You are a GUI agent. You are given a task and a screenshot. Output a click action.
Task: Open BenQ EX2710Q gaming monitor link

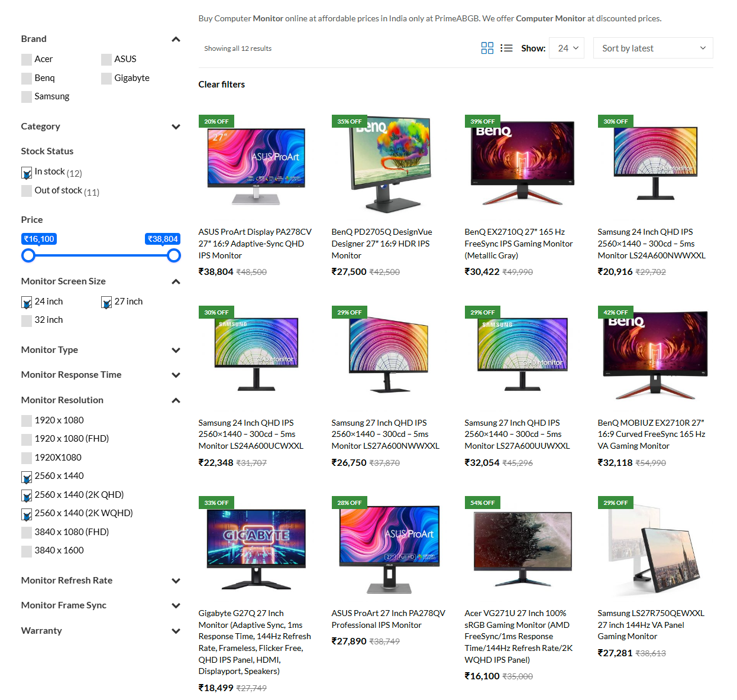point(519,244)
